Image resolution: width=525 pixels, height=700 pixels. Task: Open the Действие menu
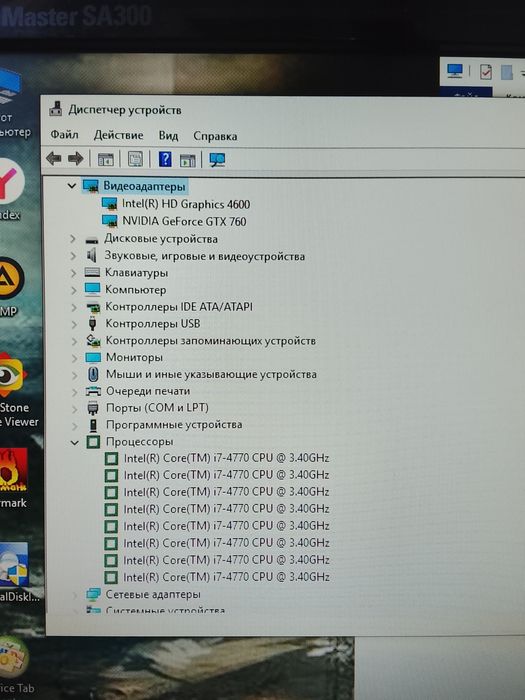(x=118, y=135)
